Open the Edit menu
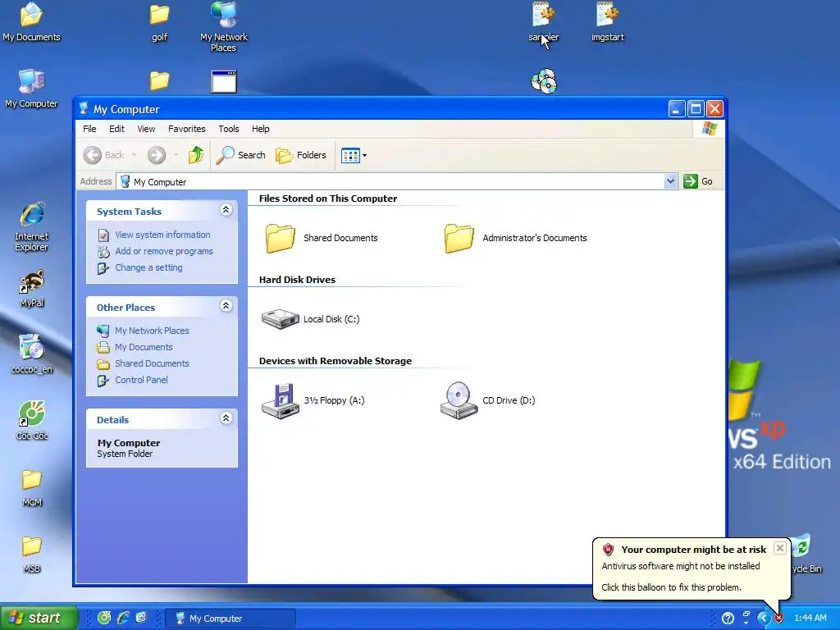 [116, 129]
